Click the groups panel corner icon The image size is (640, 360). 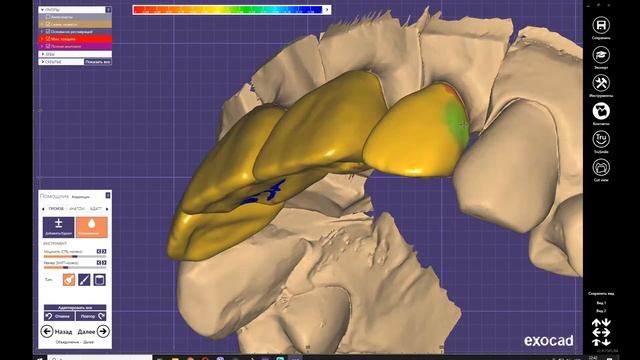point(108,9)
